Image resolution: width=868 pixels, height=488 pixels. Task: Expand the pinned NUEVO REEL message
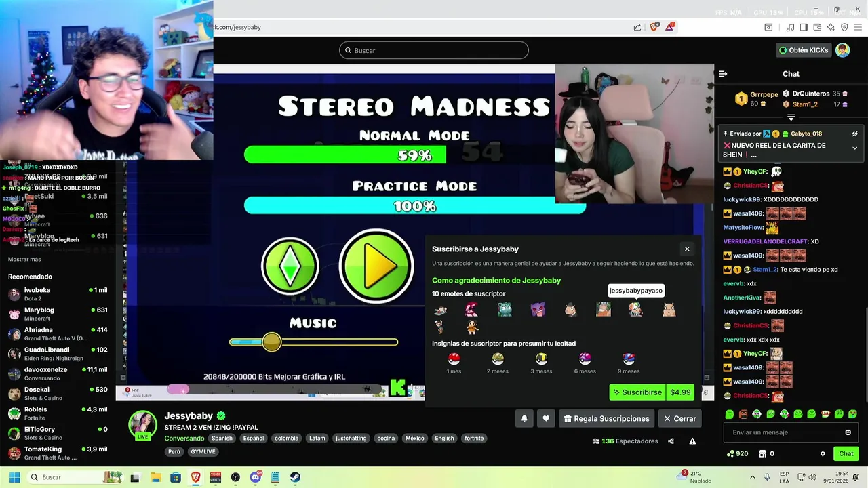pyautogui.click(x=854, y=148)
